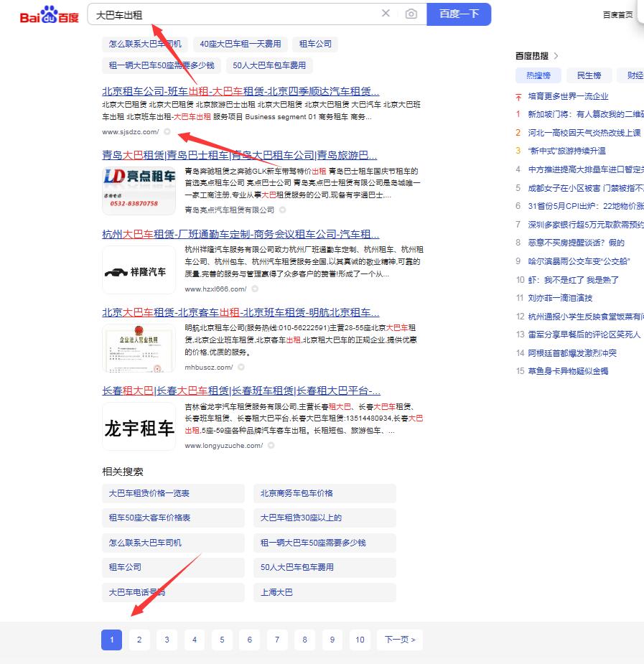Select related search 怎么联系大巴车司机 under 相关搜索
Screen dimensions: 644x664
173,543
